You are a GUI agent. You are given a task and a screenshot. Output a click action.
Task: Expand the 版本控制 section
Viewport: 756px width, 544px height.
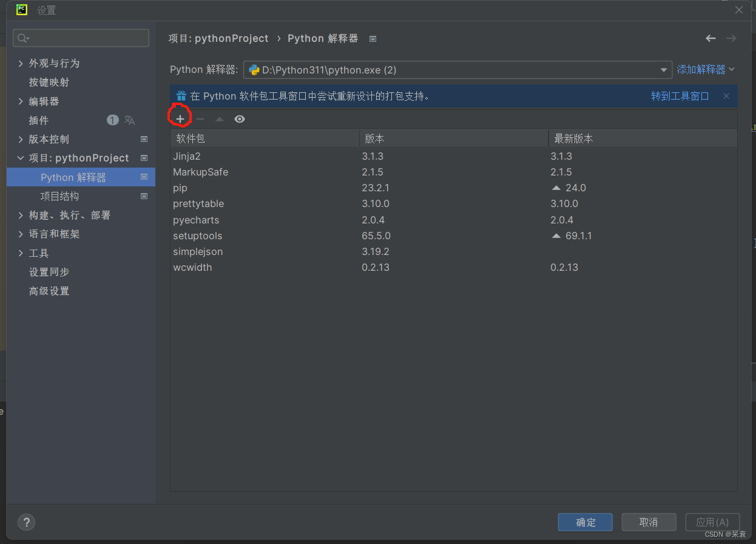point(21,139)
